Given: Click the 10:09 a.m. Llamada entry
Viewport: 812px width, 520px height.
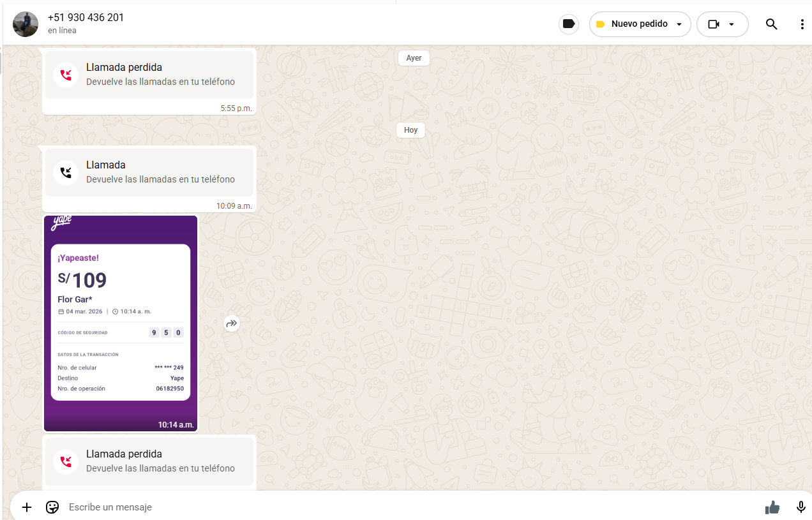Looking at the screenshot, I should (x=149, y=172).
